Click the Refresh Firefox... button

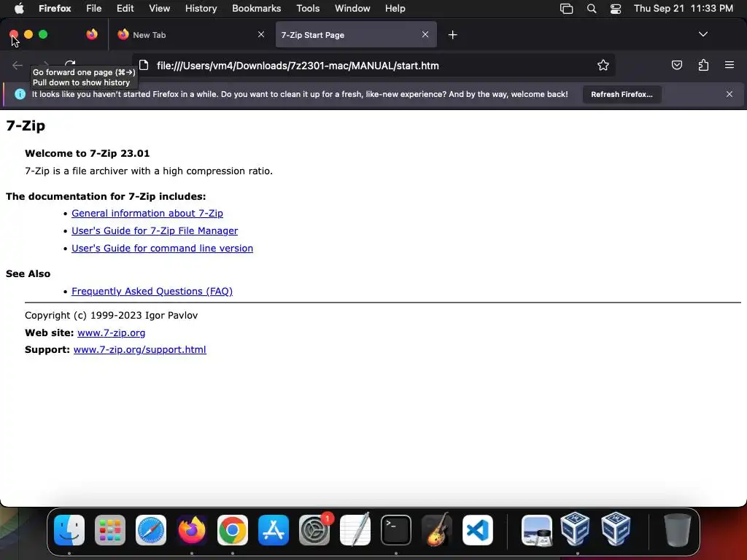[x=622, y=94]
